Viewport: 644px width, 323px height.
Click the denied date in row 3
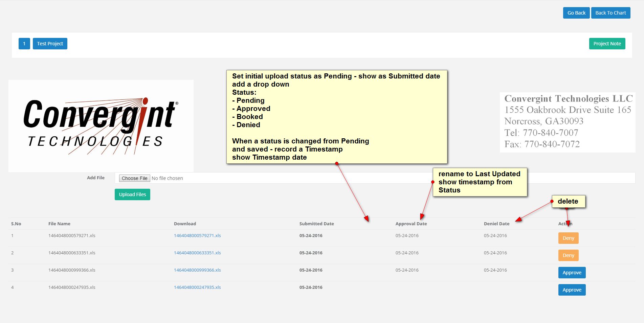click(x=495, y=270)
